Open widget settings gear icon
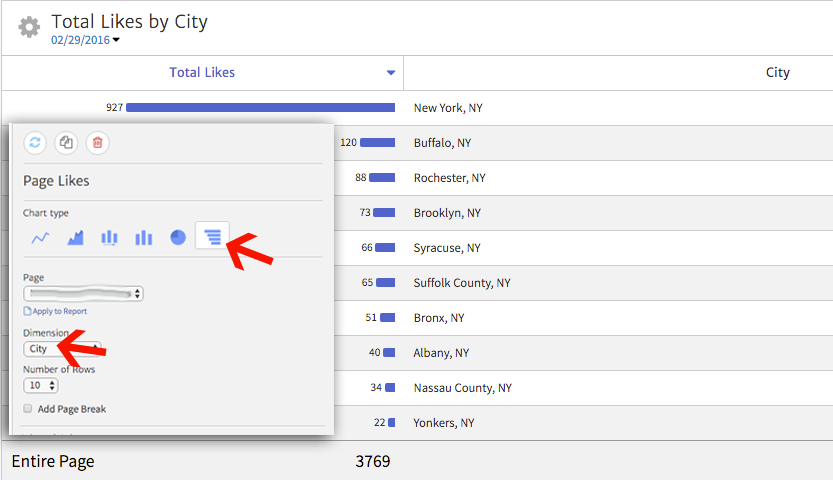Image resolution: width=833 pixels, height=480 pixels. 30,27
